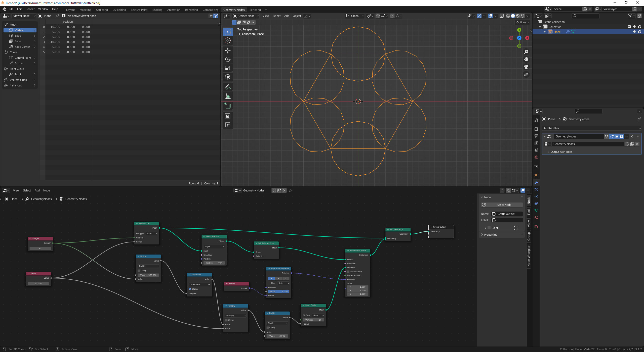Viewport: 644px width, 352px height.
Task: Select the Transform tool in viewport toolbar
Action: tap(228, 77)
